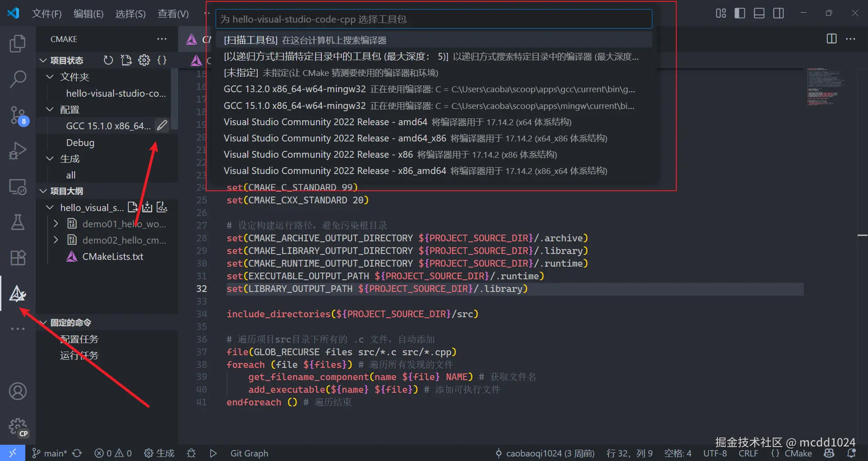
Task: Open the Extensions view
Action: click(18, 258)
